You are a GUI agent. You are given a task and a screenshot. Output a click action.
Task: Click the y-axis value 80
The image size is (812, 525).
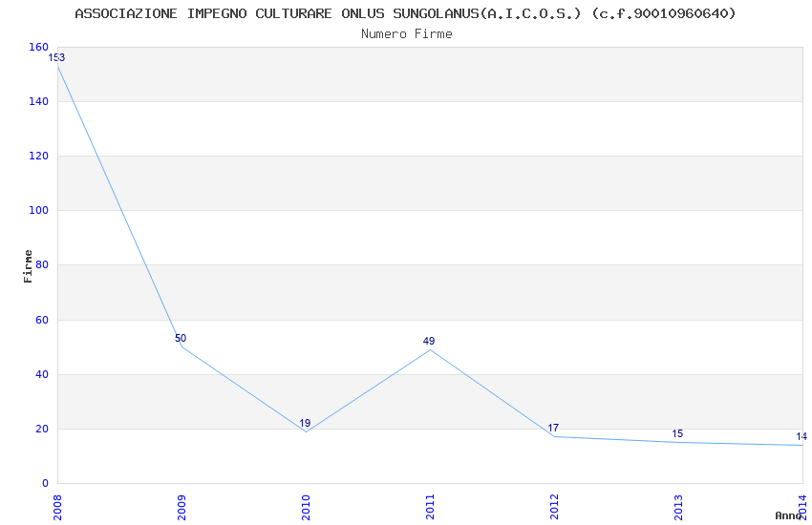(42, 264)
